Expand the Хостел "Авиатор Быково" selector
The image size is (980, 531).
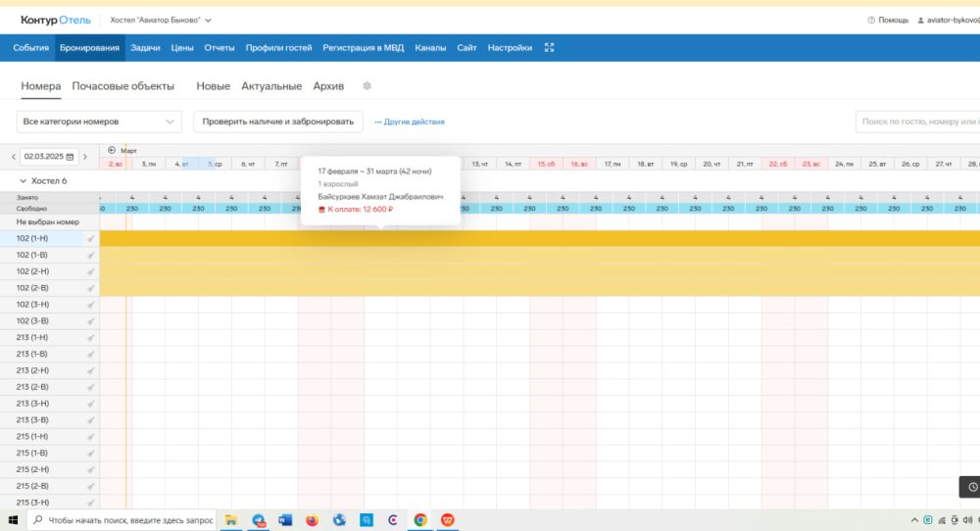coord(161,20)
